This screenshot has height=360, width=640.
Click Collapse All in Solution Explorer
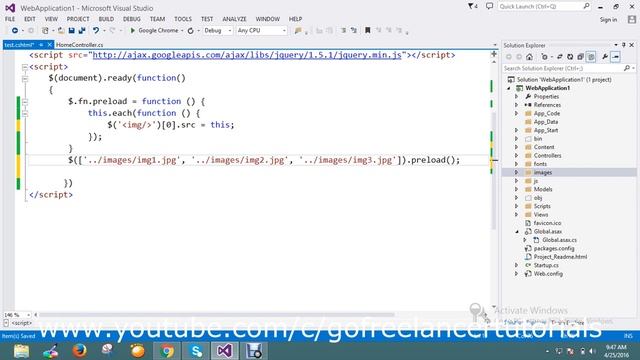tap(580, 57)
